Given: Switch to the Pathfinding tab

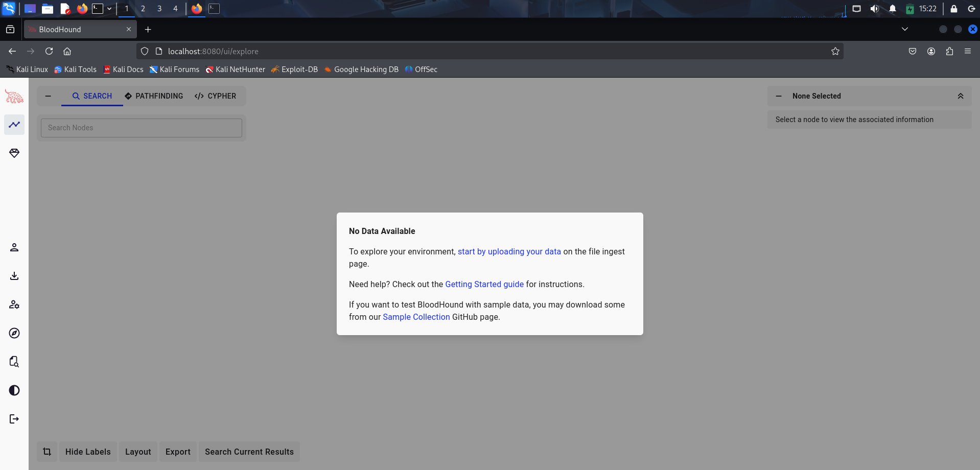Looking at the screenshot, I should pyautogui.click(x=154, y=96).
